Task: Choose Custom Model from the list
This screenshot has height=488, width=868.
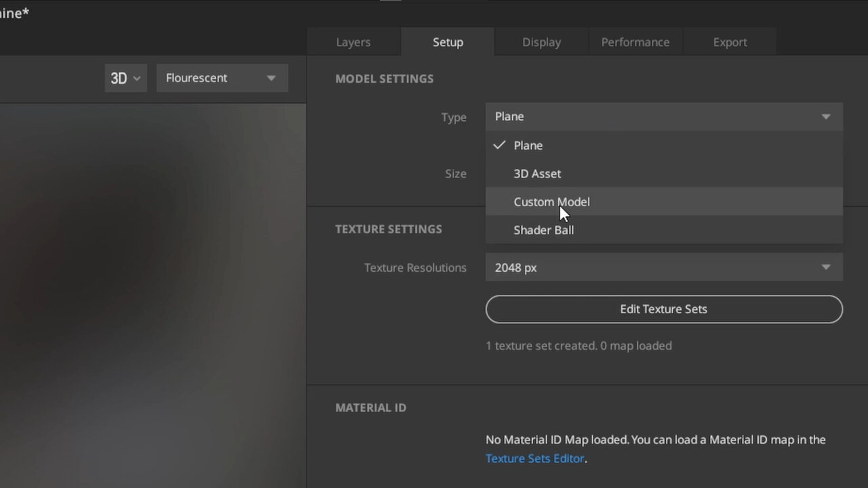Action: click(551, 201)
